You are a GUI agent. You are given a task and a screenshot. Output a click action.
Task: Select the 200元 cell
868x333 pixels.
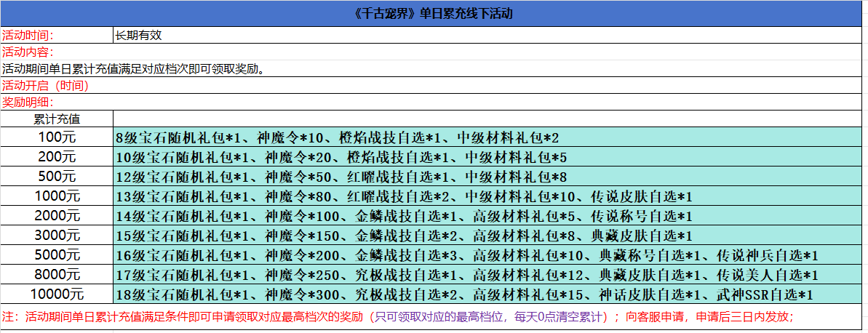click(57, 156)
